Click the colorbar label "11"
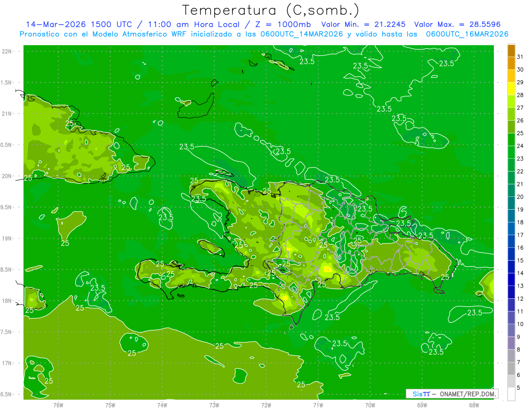 tap(520, 311)
